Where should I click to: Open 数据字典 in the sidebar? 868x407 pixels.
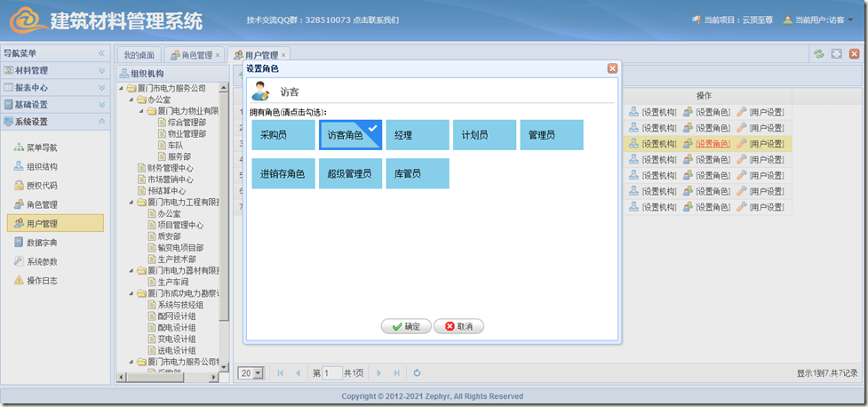[x=42, y=243]
